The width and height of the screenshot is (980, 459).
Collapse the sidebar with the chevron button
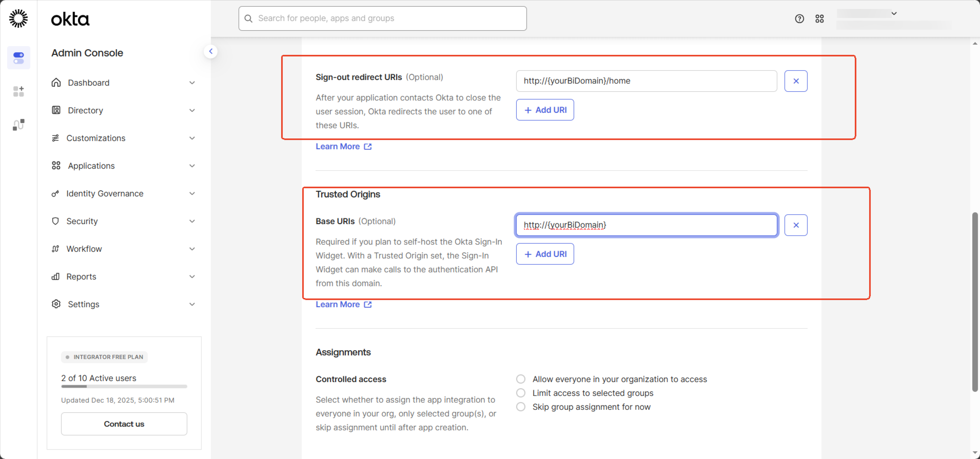click(x=211, y=51)
